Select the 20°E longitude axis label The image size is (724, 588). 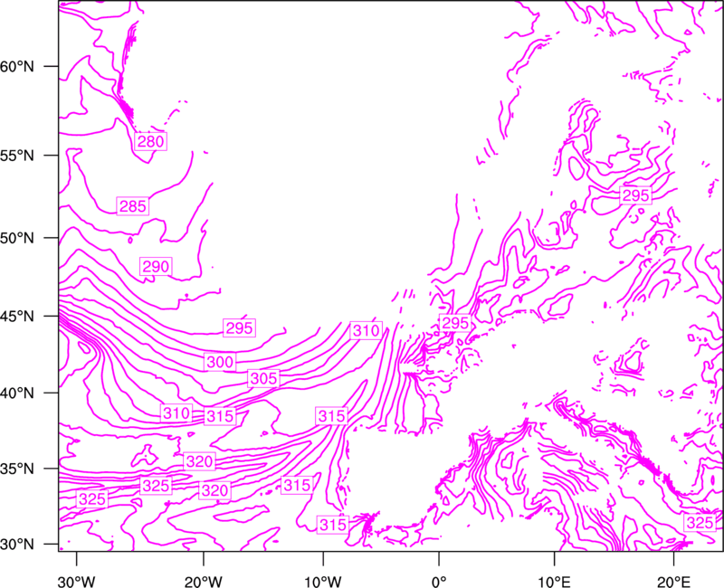point(673,581)
